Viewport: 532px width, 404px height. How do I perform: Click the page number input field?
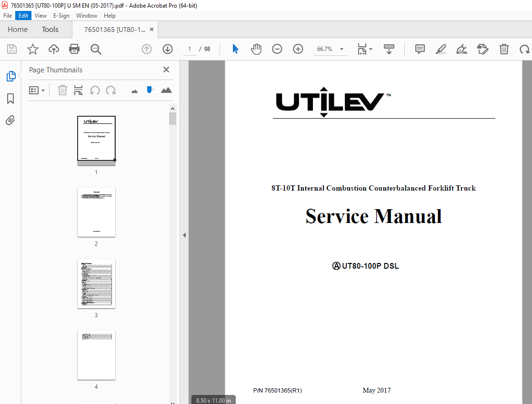[x=190, y=49]
